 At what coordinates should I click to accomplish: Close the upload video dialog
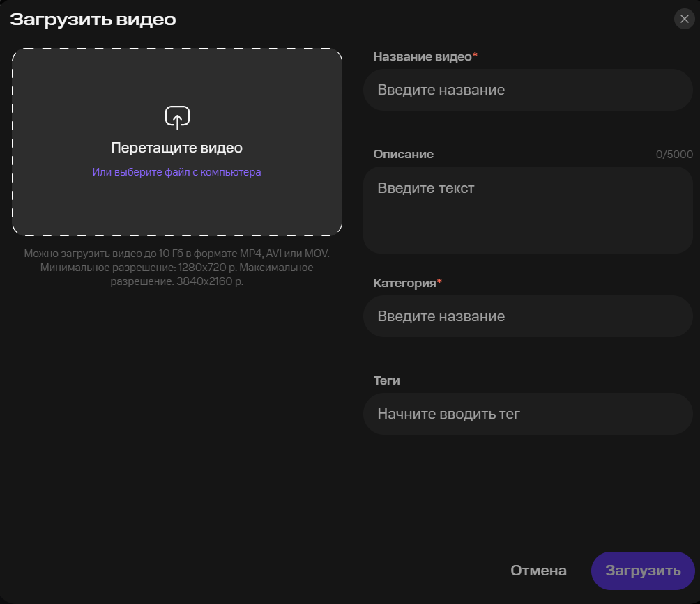pos(684,19)
